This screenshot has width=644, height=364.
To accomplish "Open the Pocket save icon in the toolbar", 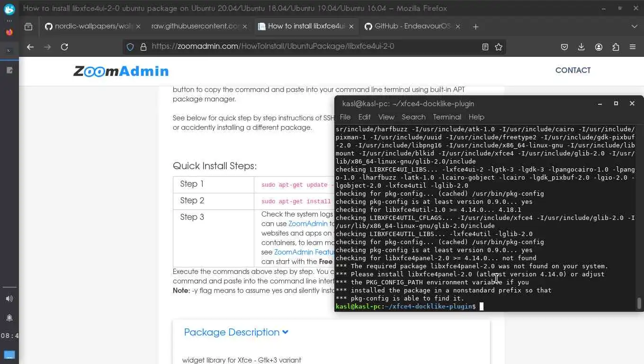I will 564,47.
